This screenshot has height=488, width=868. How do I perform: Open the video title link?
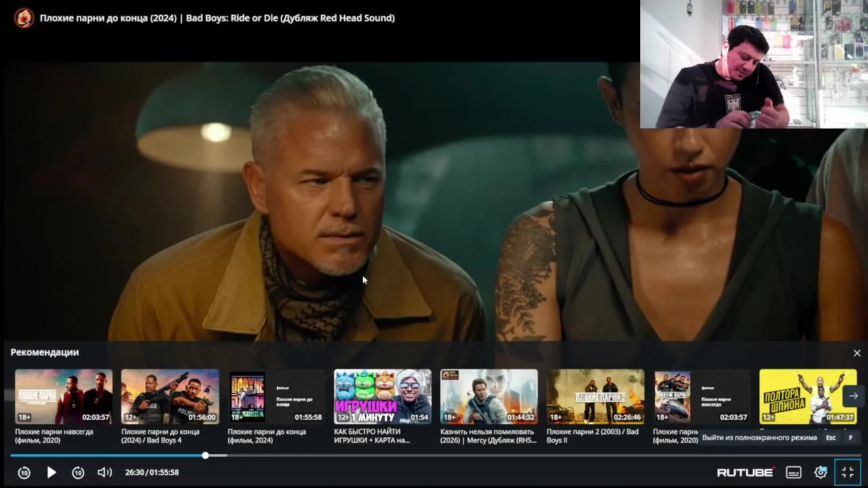[217, 18]
